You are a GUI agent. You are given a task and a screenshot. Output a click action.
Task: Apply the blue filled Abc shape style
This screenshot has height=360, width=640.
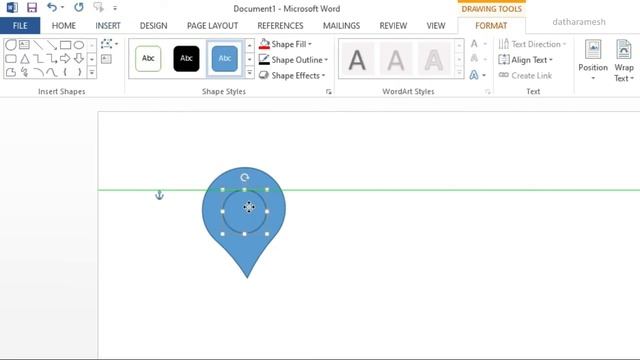click(x=224, y=58)
